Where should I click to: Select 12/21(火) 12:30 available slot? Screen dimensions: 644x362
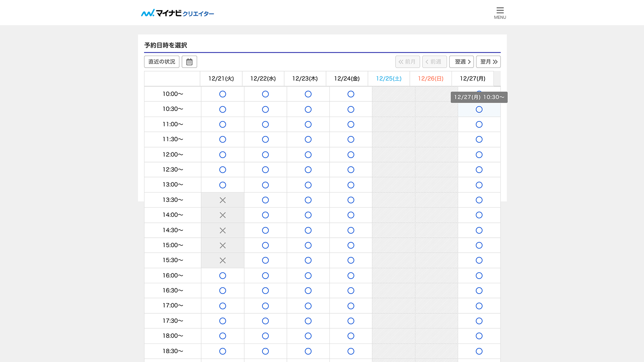coord(223,170)
